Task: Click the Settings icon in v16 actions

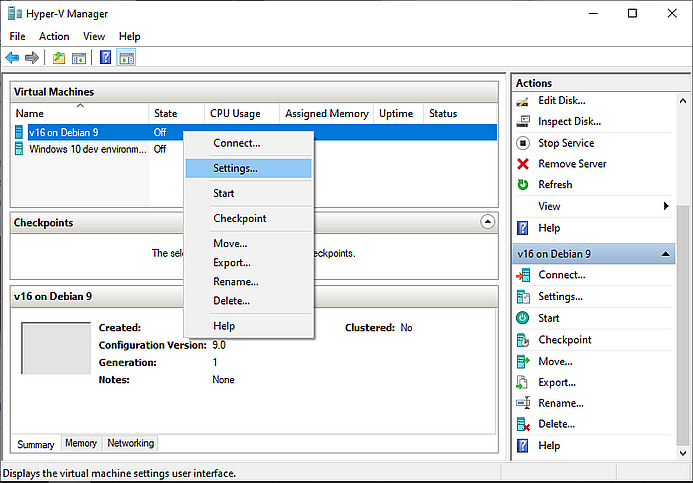Action: (523, 297)
